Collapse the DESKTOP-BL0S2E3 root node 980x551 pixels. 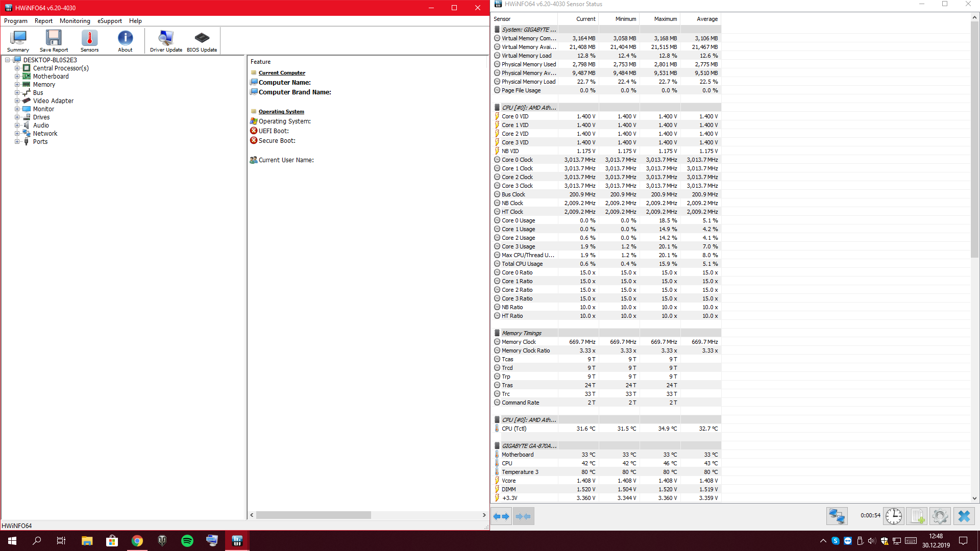[x=7, y=60]
